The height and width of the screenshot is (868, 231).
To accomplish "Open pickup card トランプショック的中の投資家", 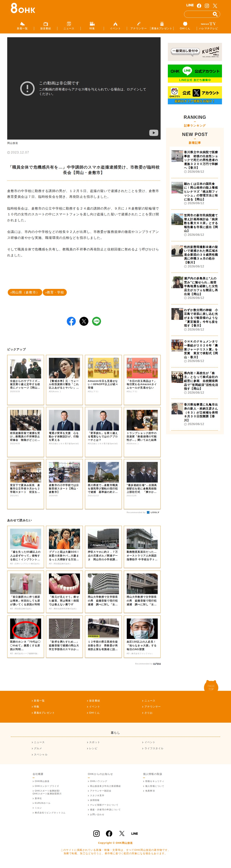I will (142, 432).
